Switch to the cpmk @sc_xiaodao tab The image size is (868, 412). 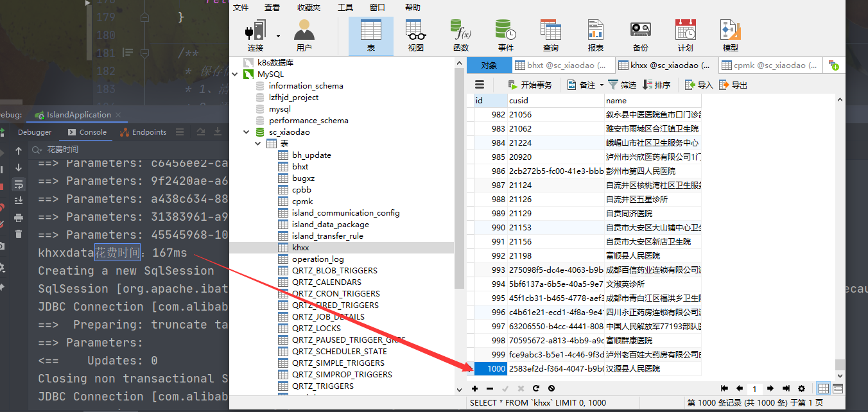770,65
